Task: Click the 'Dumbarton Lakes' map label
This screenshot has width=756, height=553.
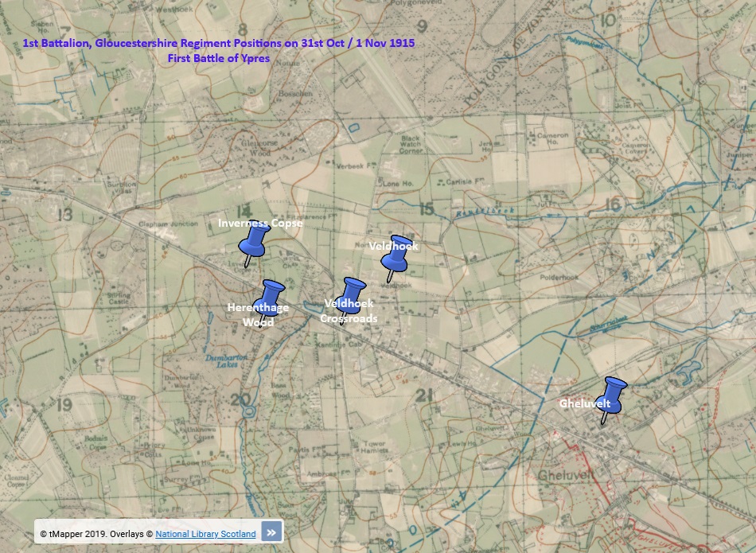Action: (226, 360)
